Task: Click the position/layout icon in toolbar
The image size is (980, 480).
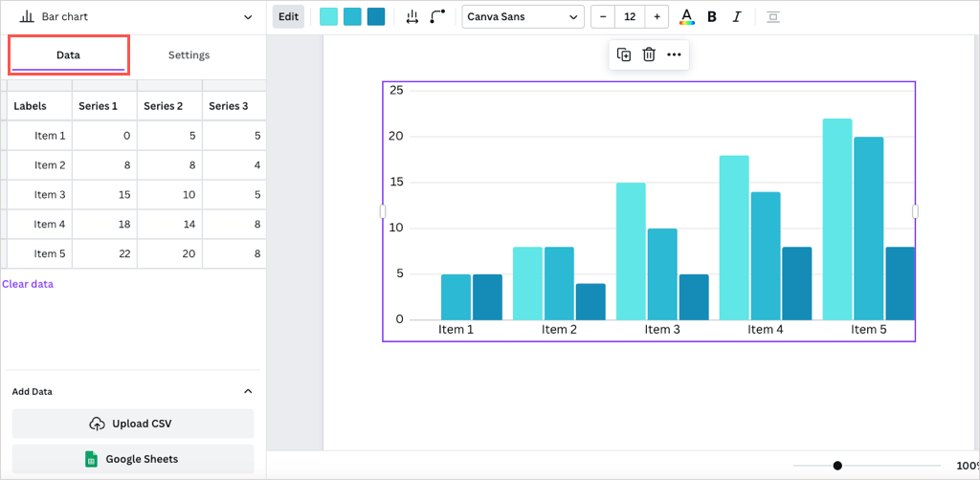Action: [773, 17]
